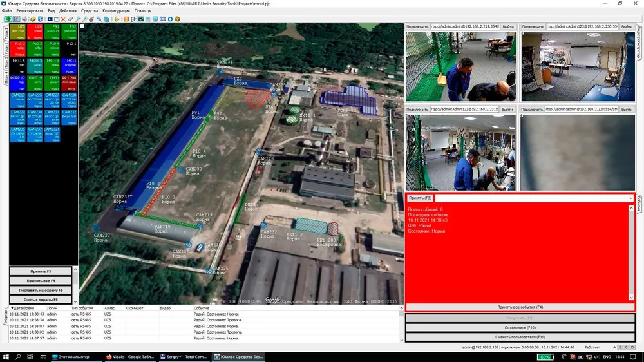Click the red X delete icon in toolbar

coord(63,19)
